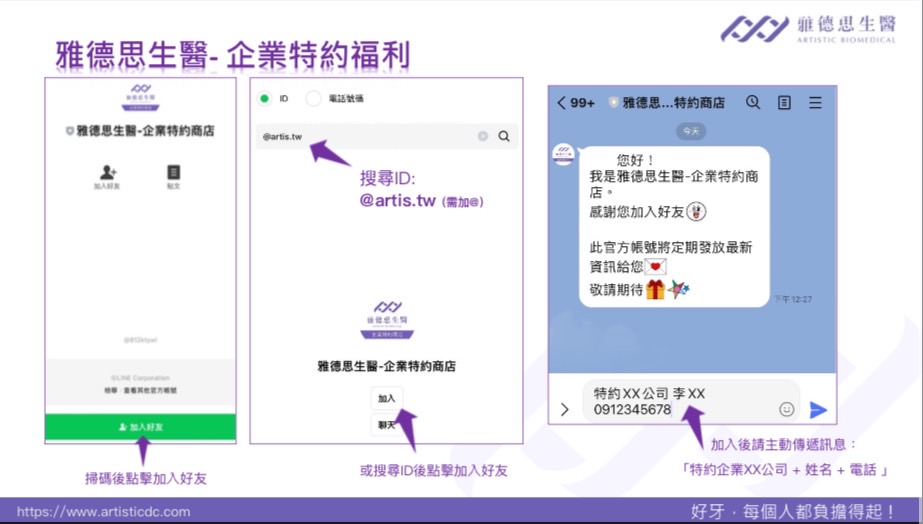Viewport: 923px width, 524px height.
Task: Click the 下午 12:27 timestamp
Action: point(793,299)
